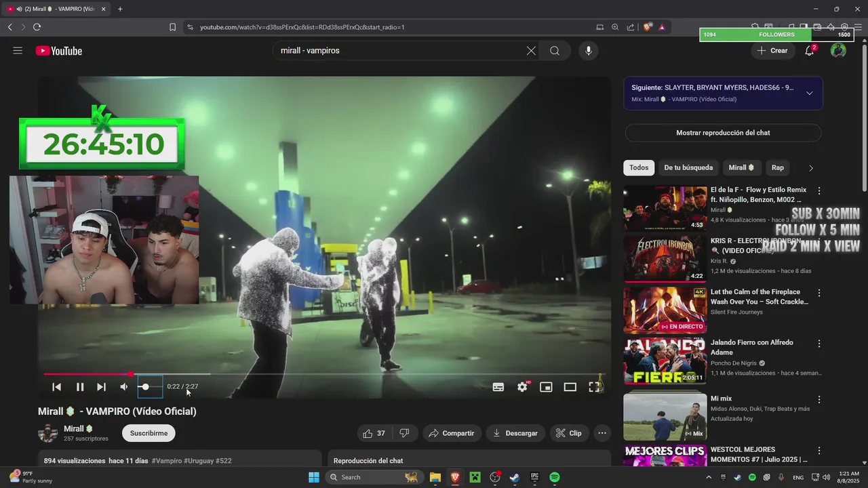Show the chat replay with Mostrar reproducción

pyautogui.click(x=723, y=133)
